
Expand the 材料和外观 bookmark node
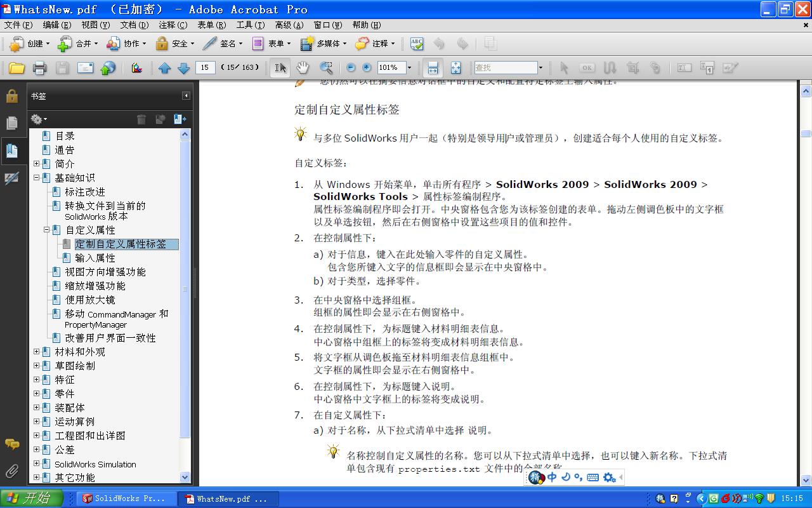click(36, 352)
